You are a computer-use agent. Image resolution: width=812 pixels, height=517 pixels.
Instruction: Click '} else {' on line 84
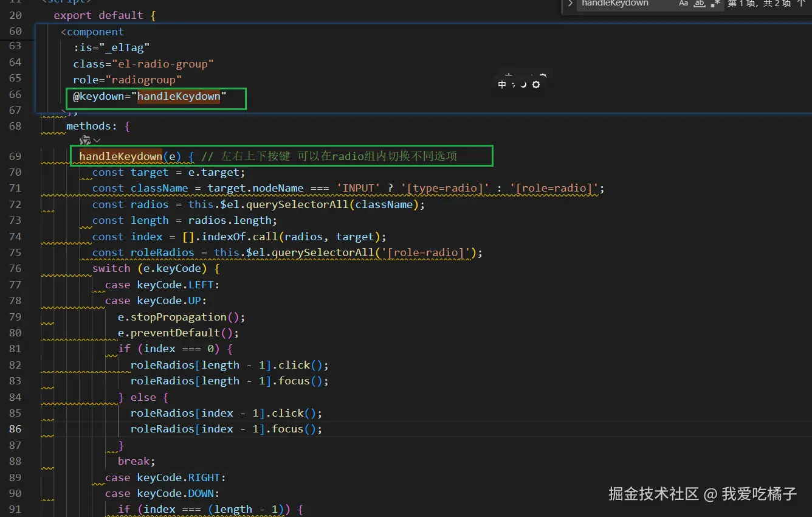click(x=143, y=397)
